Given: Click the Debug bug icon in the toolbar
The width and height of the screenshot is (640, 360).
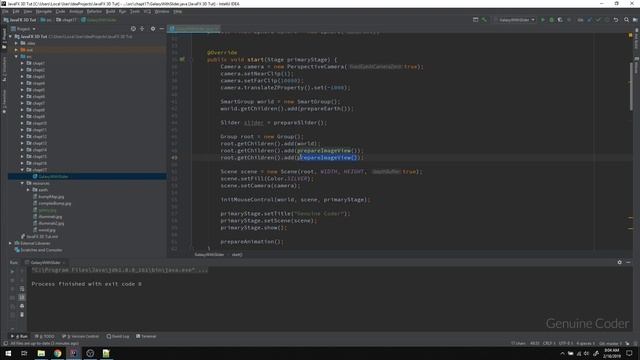Looking at the screenshot, I should click(551, 20).
